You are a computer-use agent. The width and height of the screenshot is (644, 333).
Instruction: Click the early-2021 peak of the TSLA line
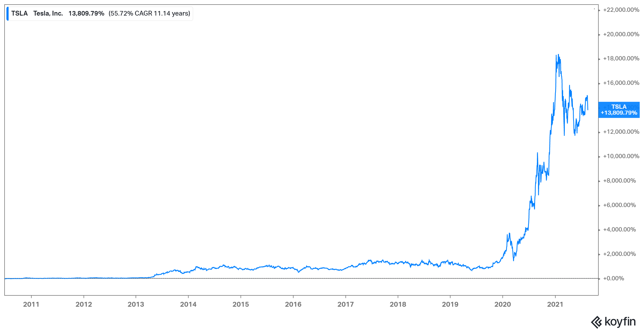point(558,55)
